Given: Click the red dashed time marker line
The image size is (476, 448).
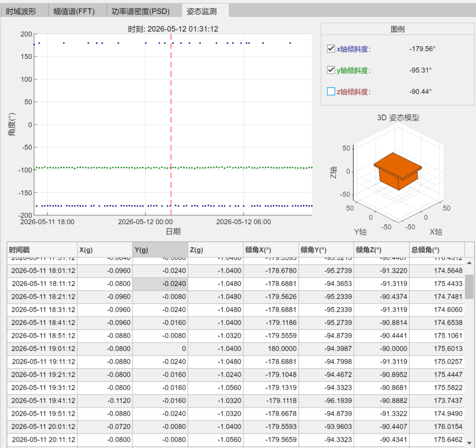Looking at the screenshot, I should (x=171, y=125).
